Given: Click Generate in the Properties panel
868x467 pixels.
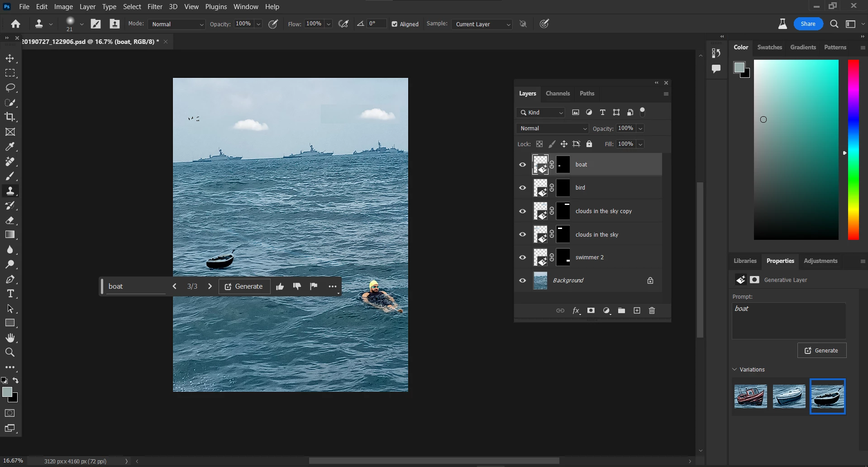Looking at the screenshot, I should pos(822,350).
